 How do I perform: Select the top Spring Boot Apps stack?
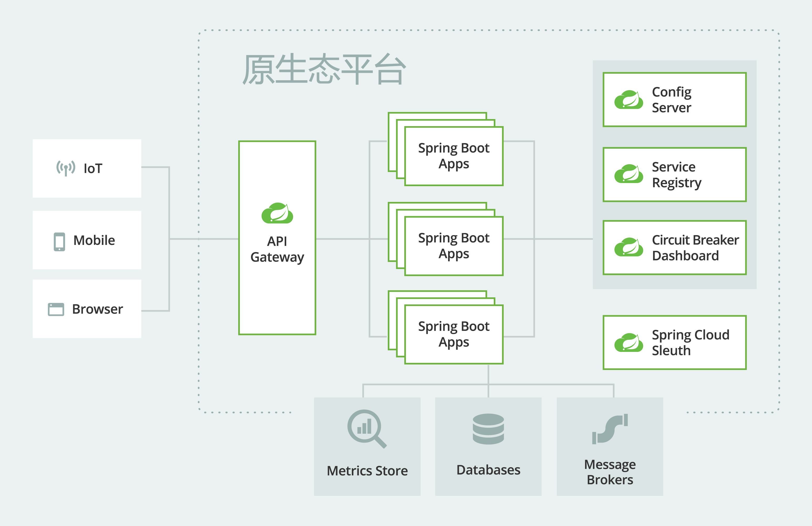[445, 149]
